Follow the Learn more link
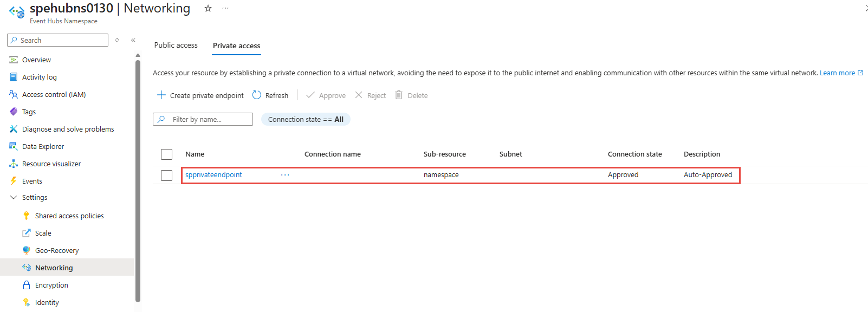The height and width of the screenshot is (312, 868). pyautogui.click(x=837, y=73)
